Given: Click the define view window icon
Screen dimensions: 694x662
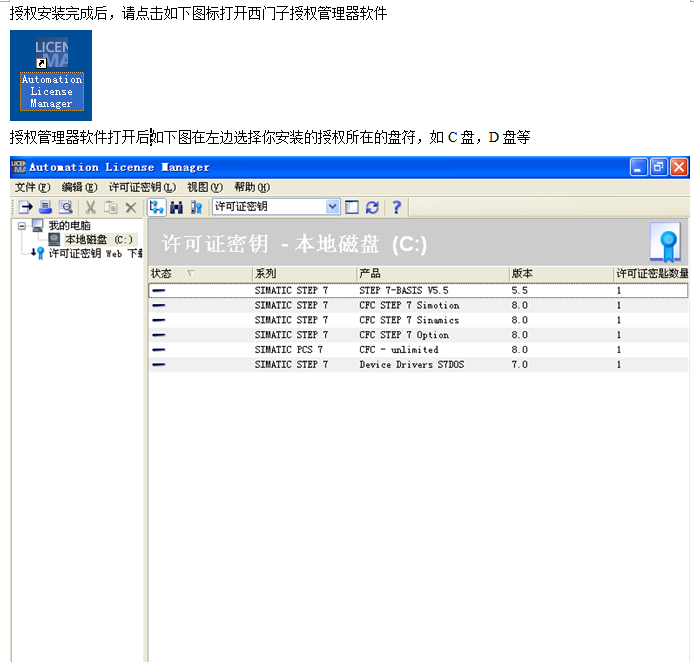Looking at the screenshot, I should click(x=352, y=207).
